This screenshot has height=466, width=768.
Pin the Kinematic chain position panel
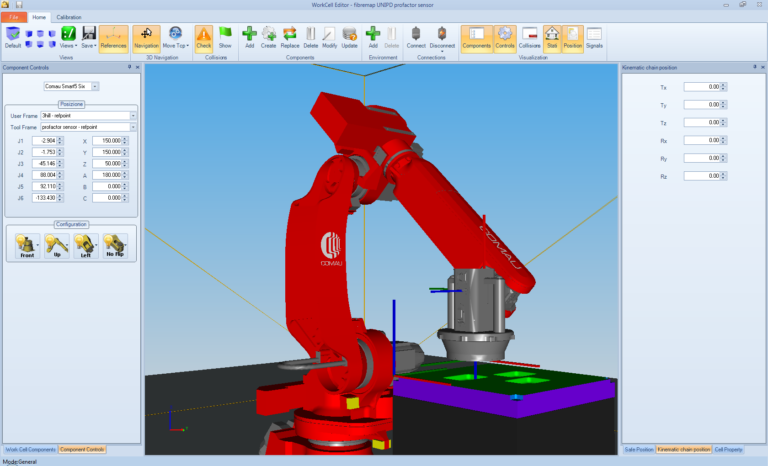coord(755,67)
